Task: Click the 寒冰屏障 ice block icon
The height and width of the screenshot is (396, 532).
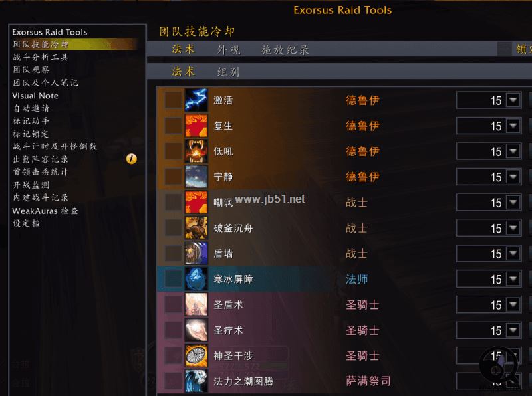Action: coord(196,279)
